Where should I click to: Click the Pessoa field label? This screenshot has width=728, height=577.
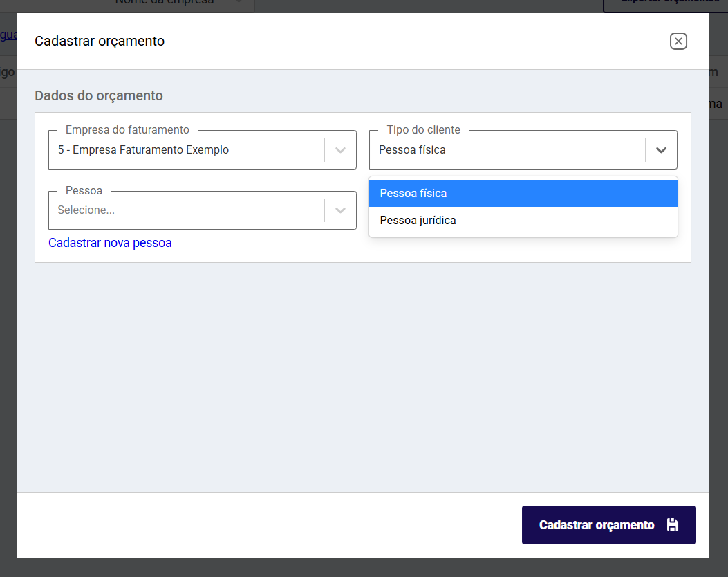click(x=84, y=190)
